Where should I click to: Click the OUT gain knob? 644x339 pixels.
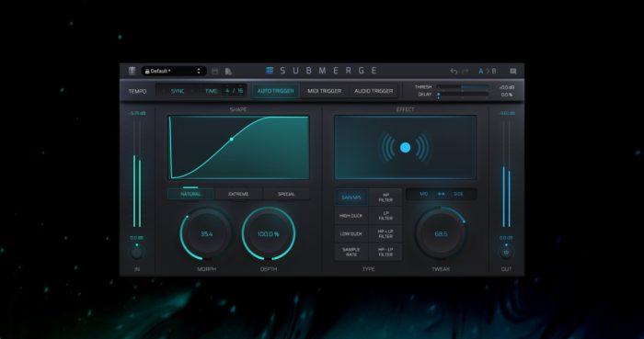[x=506, y=253]
